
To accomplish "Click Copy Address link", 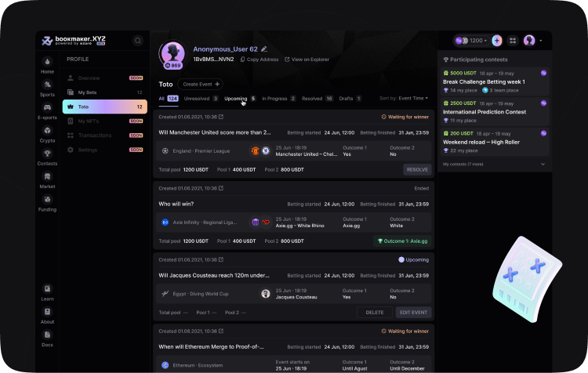I will coord(260,60).
